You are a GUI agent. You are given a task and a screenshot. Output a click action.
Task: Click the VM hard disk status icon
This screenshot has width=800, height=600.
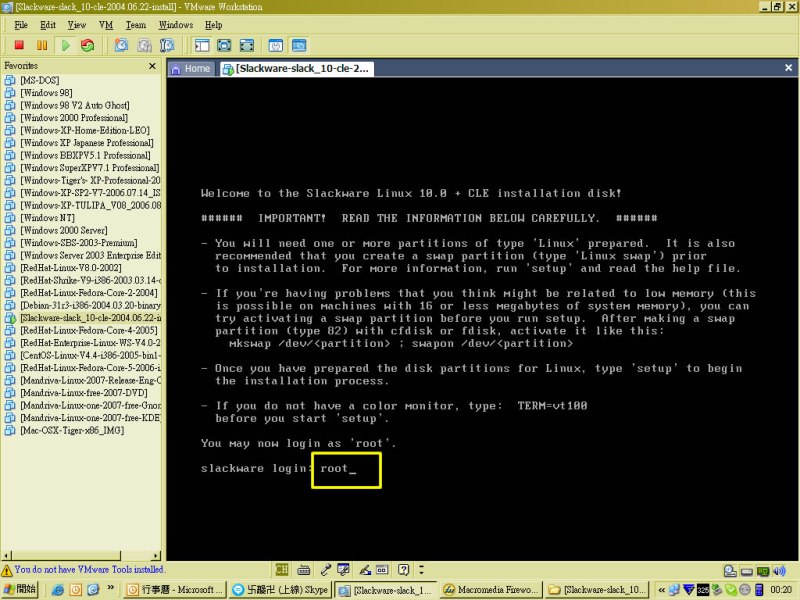tap(730, 571)
